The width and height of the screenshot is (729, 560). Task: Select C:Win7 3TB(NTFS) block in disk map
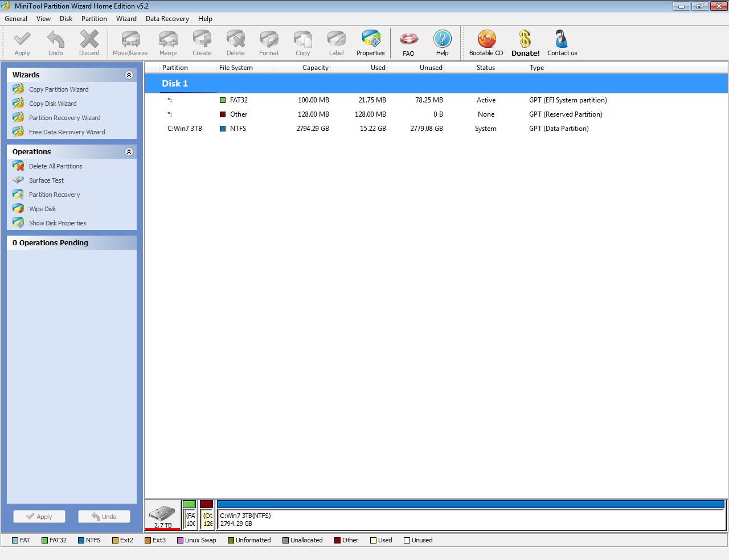(x=470, y=515)
